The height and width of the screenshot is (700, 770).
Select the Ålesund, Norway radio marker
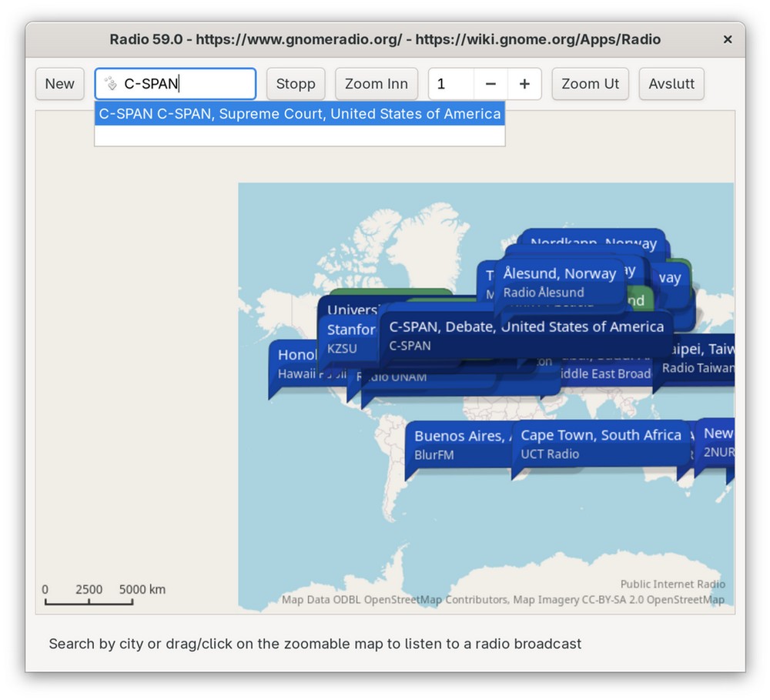[559, 282]
